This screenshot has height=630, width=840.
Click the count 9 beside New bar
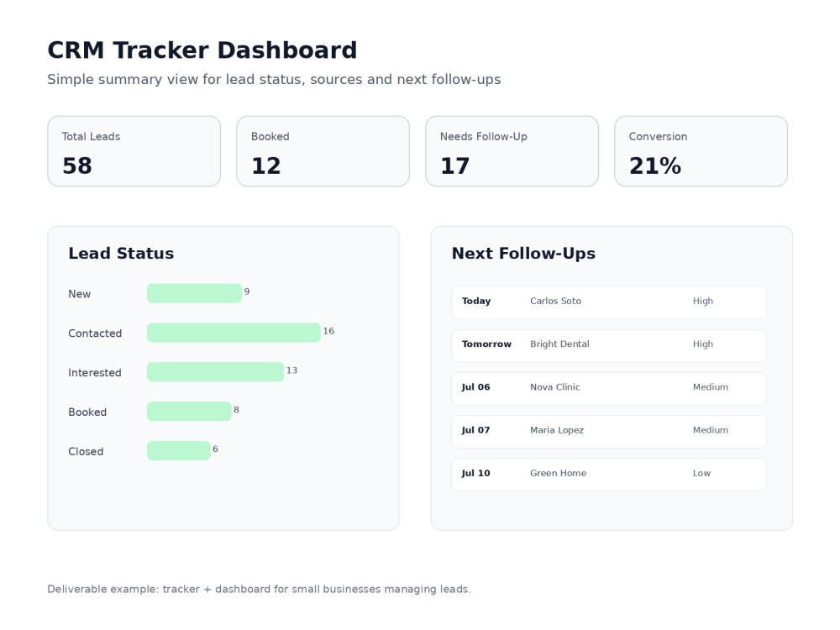click(247, 291)
